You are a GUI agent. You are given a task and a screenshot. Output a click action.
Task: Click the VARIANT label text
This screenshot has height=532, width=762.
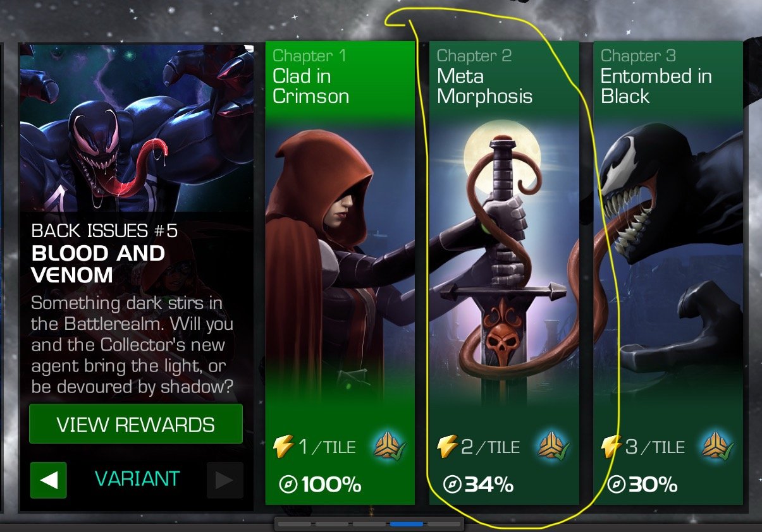pos(137,479)
